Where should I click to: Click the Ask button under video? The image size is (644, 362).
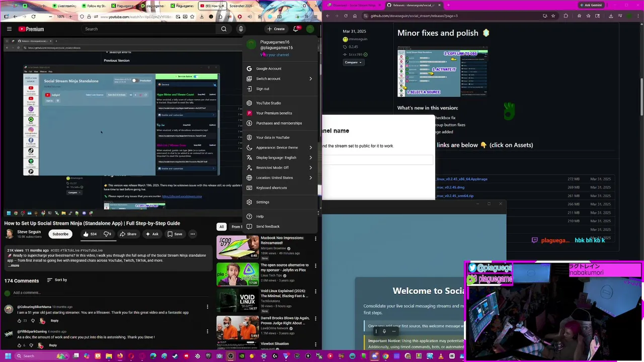coord(152,234)
